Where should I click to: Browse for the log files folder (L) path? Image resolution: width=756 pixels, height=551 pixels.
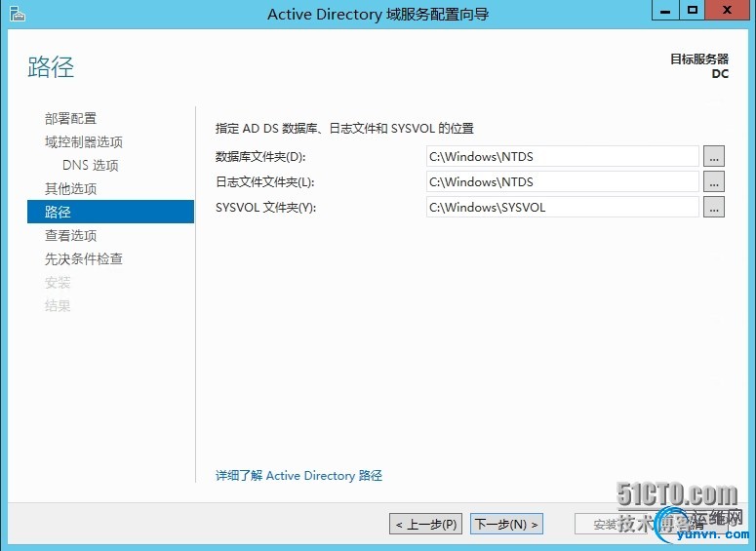714,181
